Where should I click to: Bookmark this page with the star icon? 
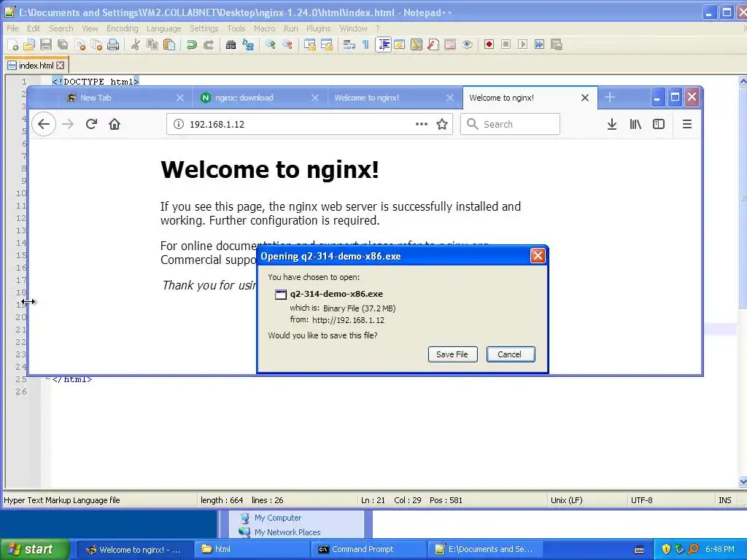[x=442, y=124]
